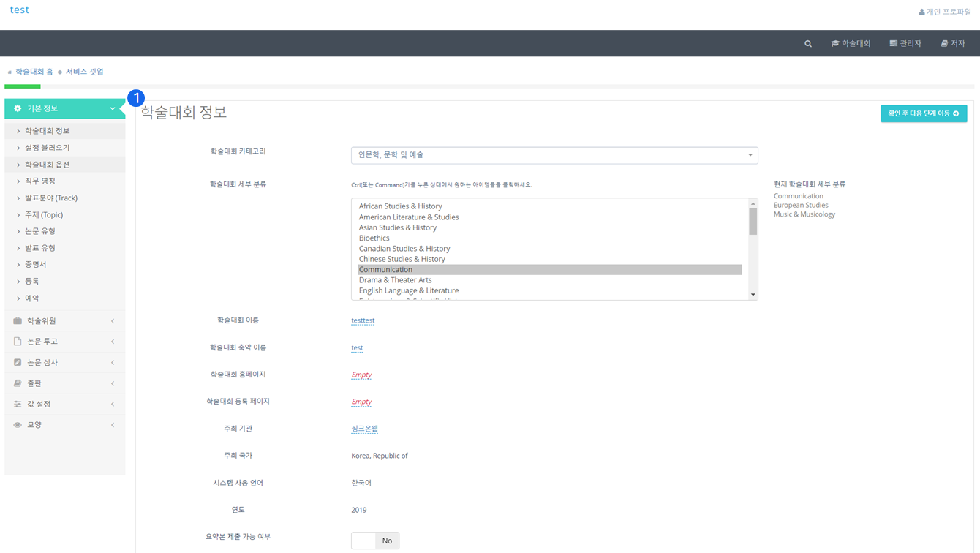The image size is (980, 553).
Task: Click the graduation cap icon beside 학술대회
Action: 835,44
